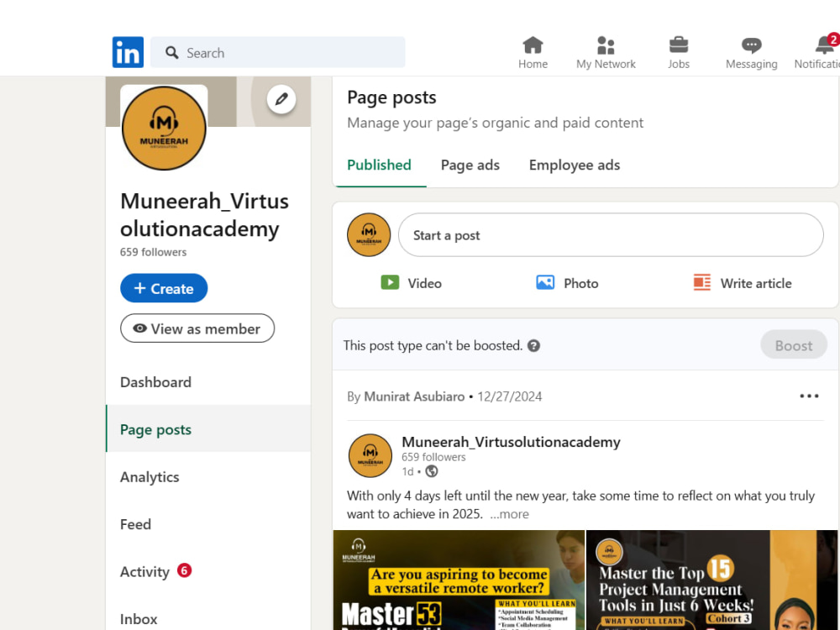The image size is (840, 630).
Task: Click the red Activity badge showing 6
Action: click(184, 570)
